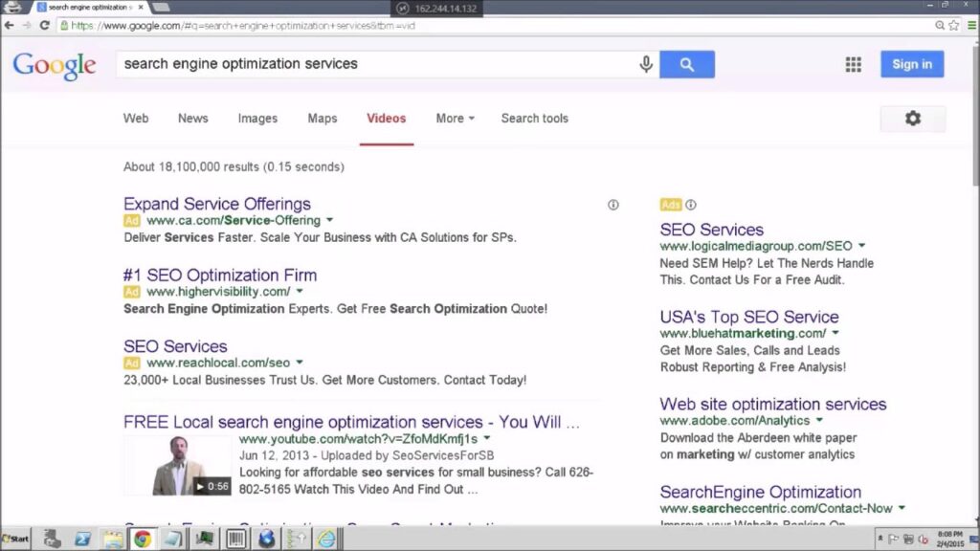
Task: Go back with the browser back arrow
Action: click(9, 26)
